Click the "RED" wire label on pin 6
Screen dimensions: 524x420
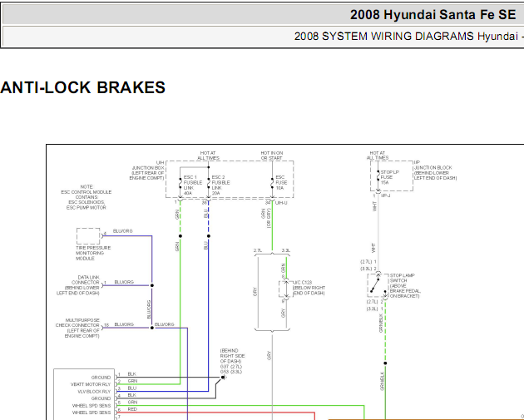point(132,409)
